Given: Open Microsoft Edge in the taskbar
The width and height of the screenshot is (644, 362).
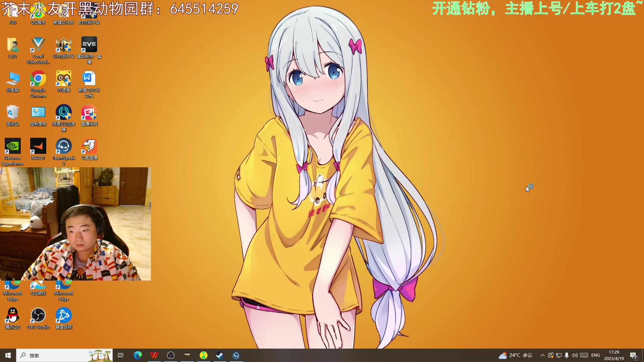Looking at the screenshot, I should [x=138, y=355].
